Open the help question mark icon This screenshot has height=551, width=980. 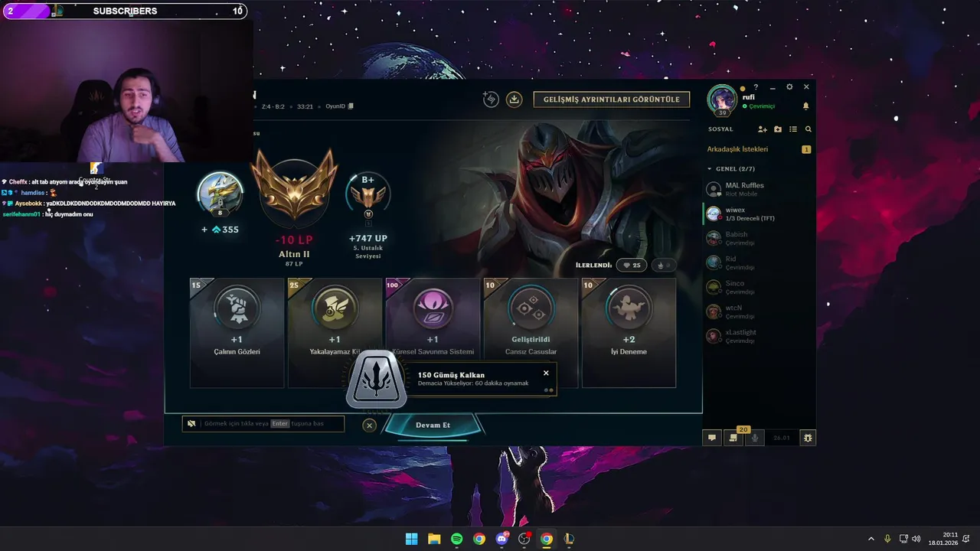pos(756,87)
